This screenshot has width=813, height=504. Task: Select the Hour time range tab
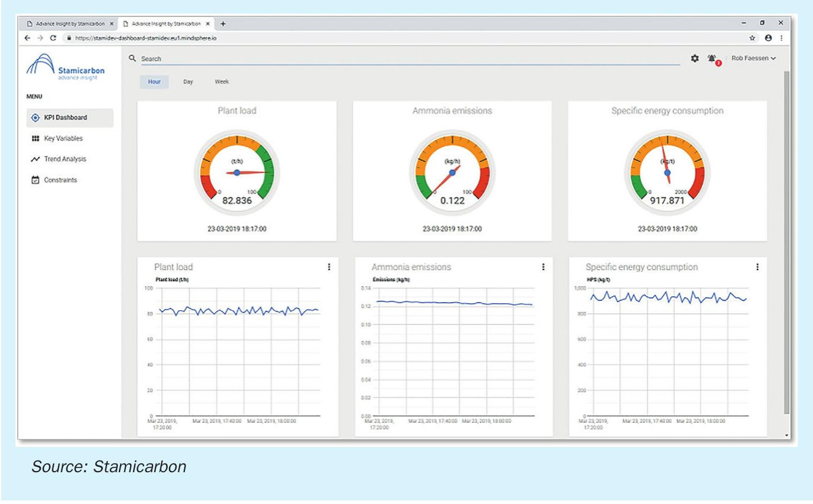pyautogui.click(x=154, y=82)
